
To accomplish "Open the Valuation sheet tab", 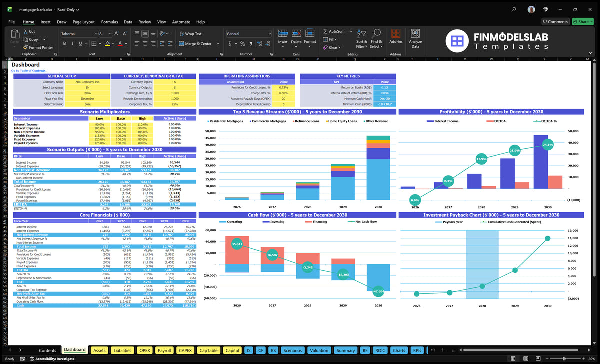I will pos(319,350).
